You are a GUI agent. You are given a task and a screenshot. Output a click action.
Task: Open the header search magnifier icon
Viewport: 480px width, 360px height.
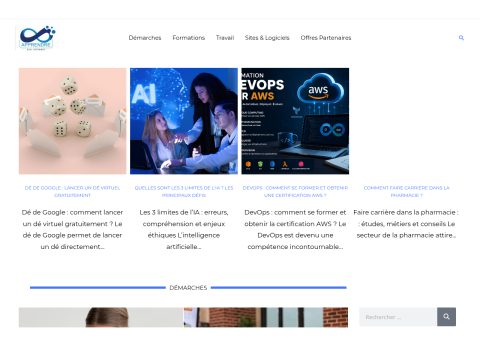[x=461, y=38]
